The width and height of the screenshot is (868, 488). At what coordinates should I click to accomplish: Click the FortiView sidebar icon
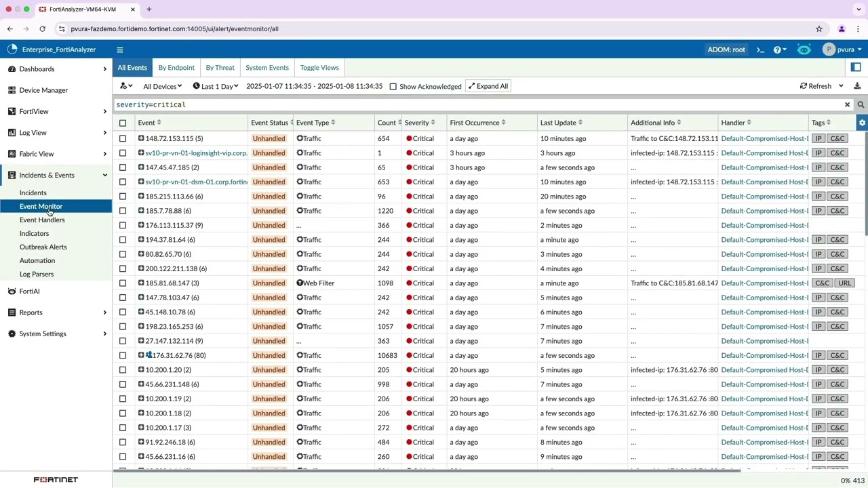coord(12,111)
